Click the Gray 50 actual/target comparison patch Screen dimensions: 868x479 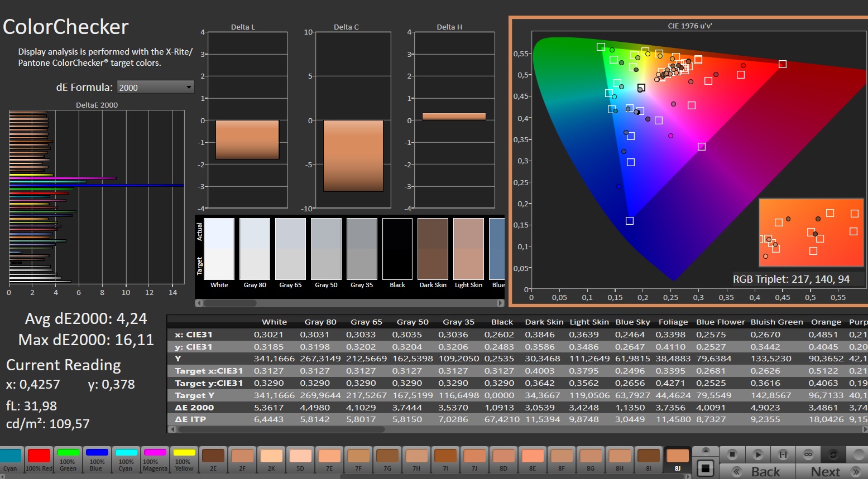(x=326, y=249)
